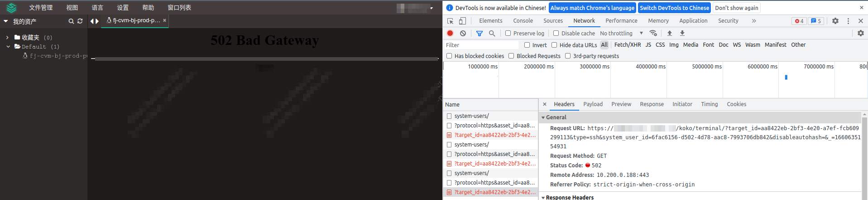868x200 pixels.
Task: Open the Payload details tab
Action: click(x=593, y=104)
